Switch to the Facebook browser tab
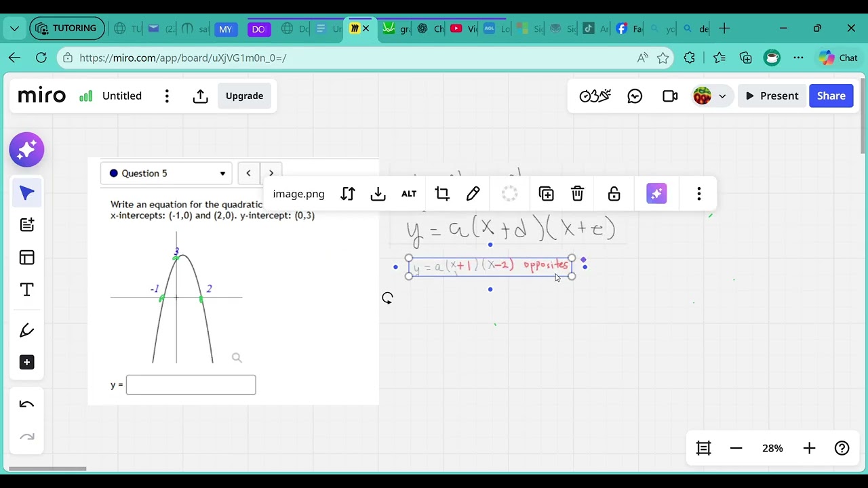This screenshot has width=868, height=488. pos(629,28)
